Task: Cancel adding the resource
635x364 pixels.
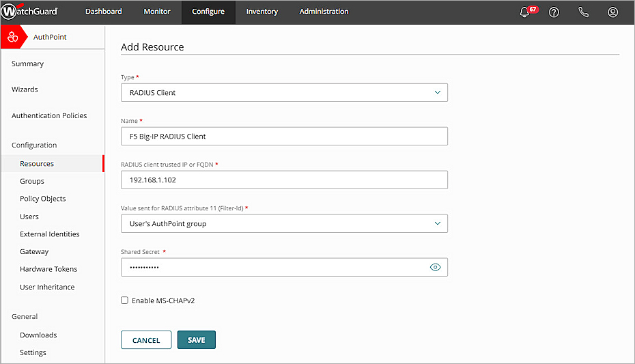Action: click(146, 339)
